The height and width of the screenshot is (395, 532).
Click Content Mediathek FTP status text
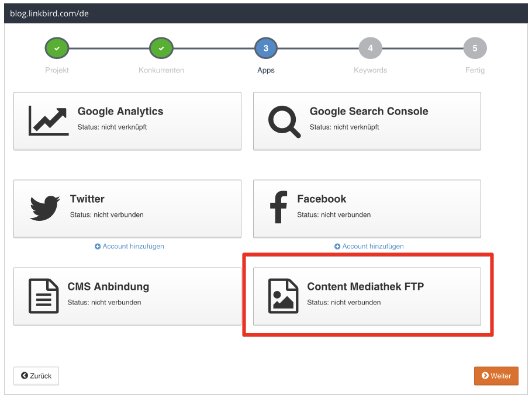[x=344, y=303]
